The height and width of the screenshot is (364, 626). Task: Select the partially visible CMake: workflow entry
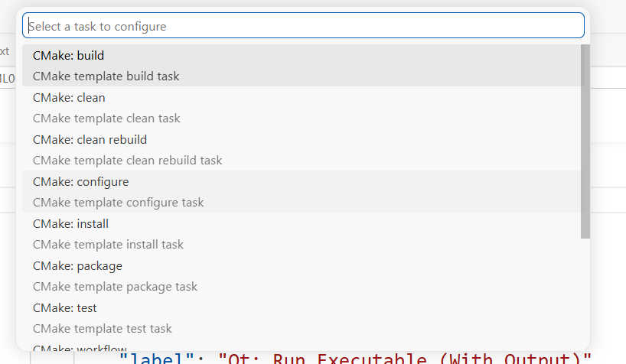pos(303,346)
